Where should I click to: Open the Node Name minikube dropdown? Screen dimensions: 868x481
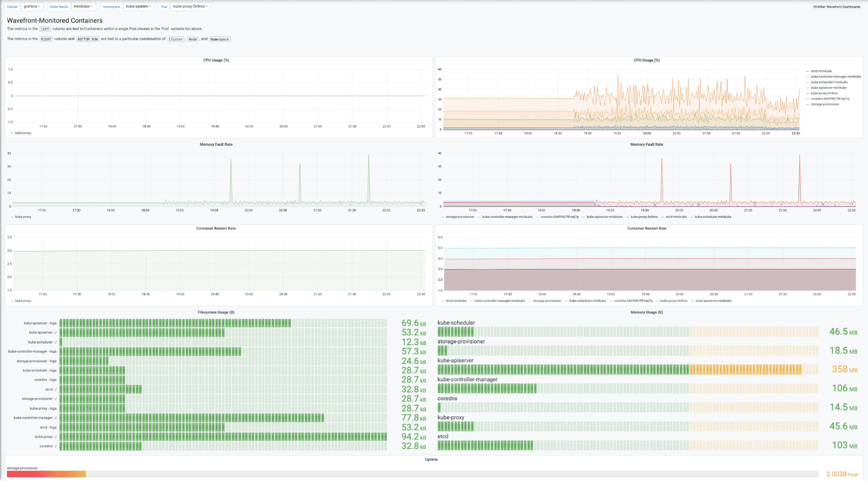[83, 7]
